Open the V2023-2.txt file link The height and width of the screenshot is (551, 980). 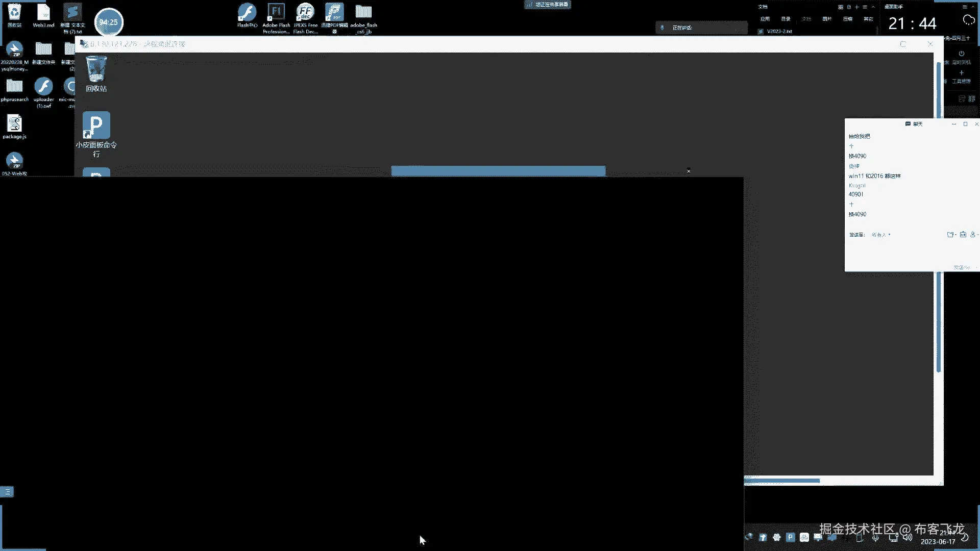(779, 31)
